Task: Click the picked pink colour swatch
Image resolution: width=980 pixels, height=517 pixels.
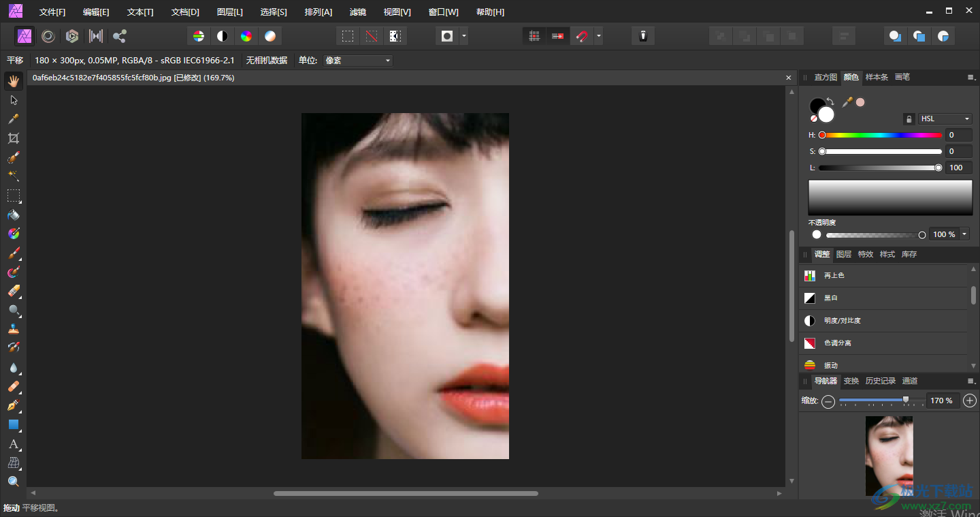Action: point(860,102)
